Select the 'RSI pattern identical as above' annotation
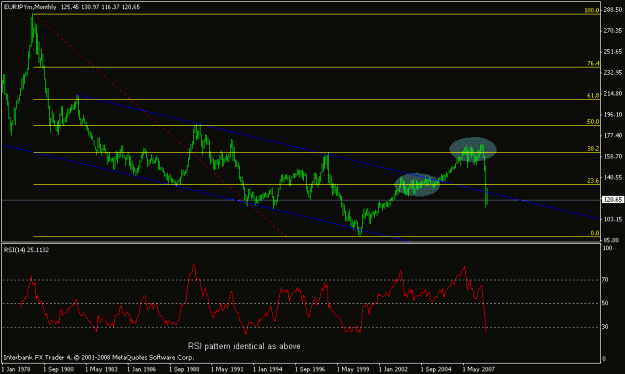 [244, 346]
